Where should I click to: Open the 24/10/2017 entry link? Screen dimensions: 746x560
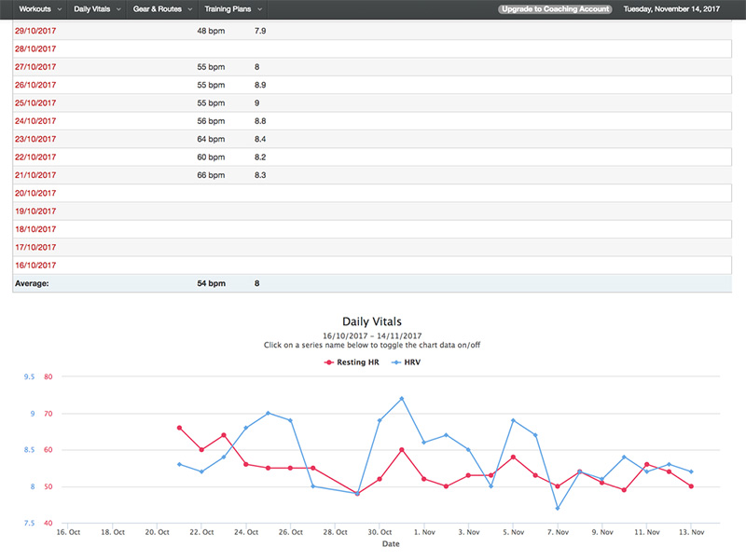tap(35, 121)
